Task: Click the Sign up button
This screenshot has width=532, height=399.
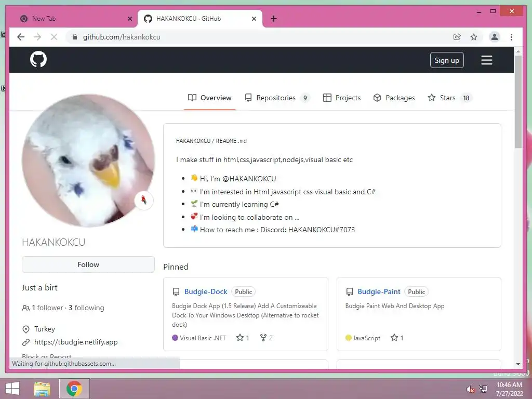Action: [447, 60]
